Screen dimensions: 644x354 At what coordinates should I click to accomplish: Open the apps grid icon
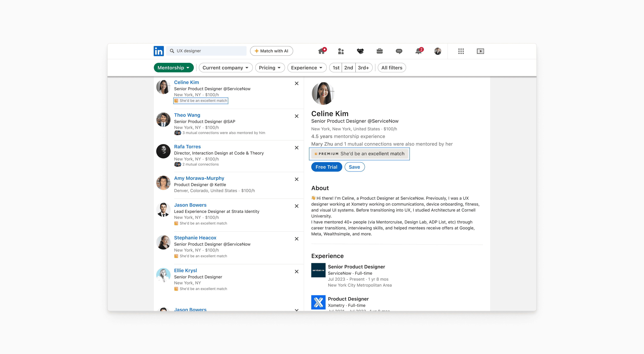pos(461,51)
